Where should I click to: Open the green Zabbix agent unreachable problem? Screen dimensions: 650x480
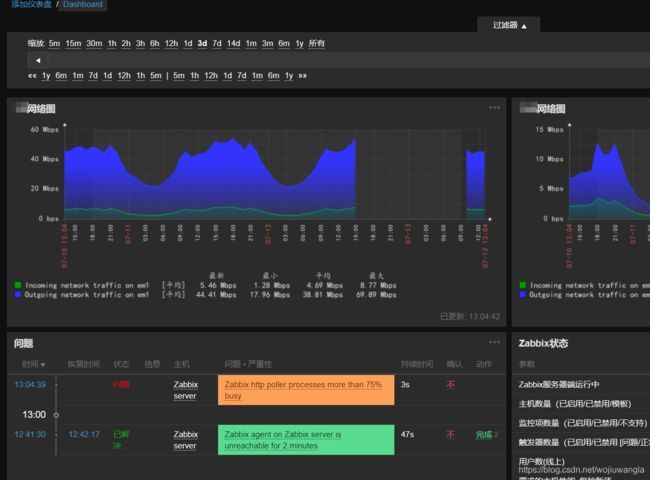[305, 440]
